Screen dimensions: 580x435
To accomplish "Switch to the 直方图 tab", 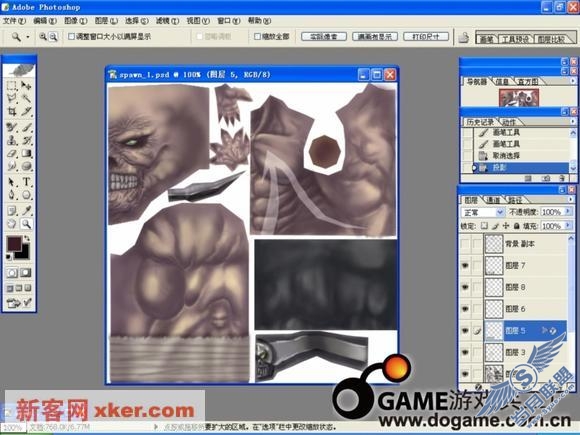I will coord(528,81).
